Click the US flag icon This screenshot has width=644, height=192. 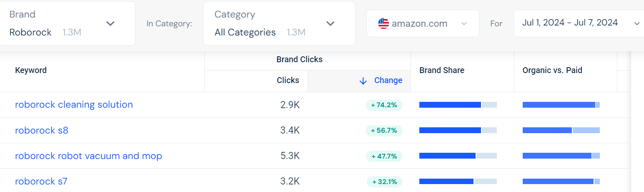pos(383,23)
